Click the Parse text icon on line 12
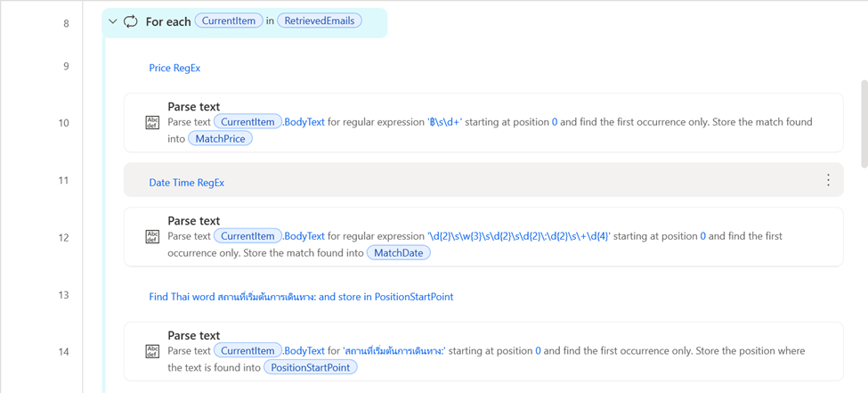 pyautogui.click(x=152, y=237)
